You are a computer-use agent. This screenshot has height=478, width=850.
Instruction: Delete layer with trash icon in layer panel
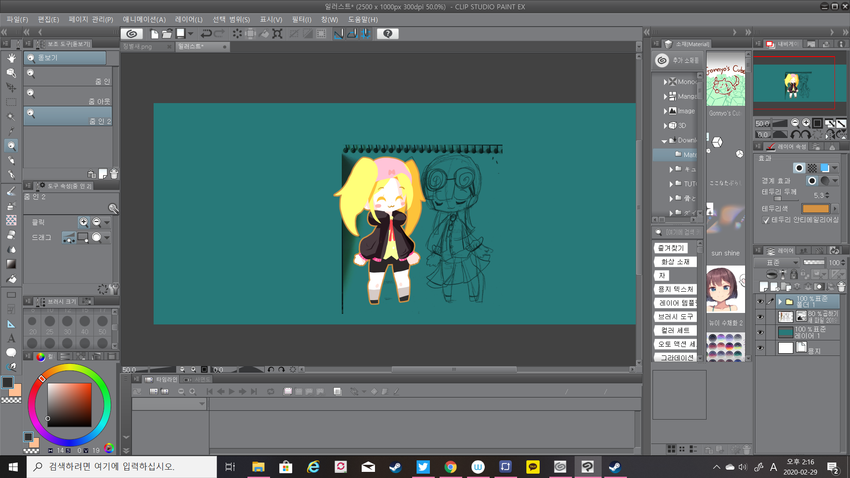click(x=841, y=287)
